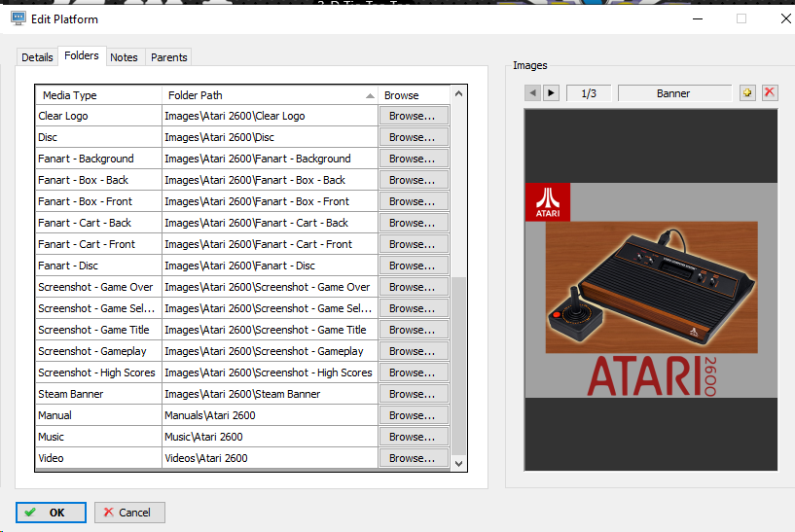The width and height of the screenshot is (795, 532).
Task: Browse for the Steam Banner folder
Action: pyautogui.click(x=414, y=394)
